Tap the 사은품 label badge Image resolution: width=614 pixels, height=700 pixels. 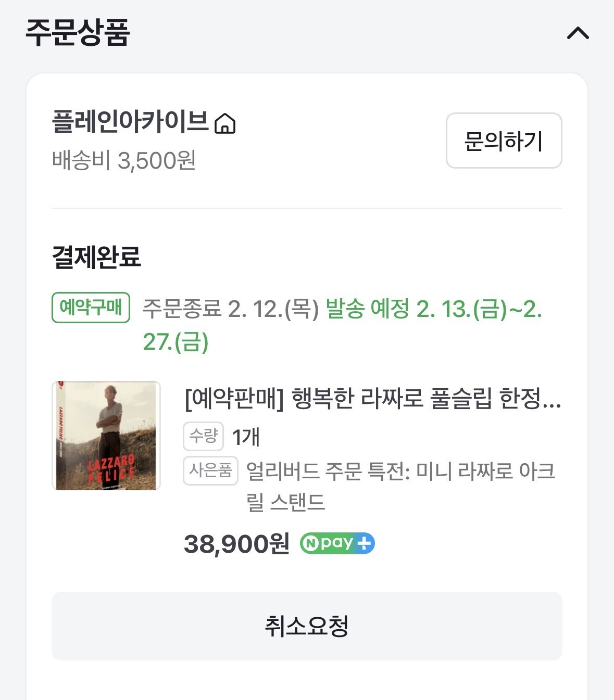210,470
